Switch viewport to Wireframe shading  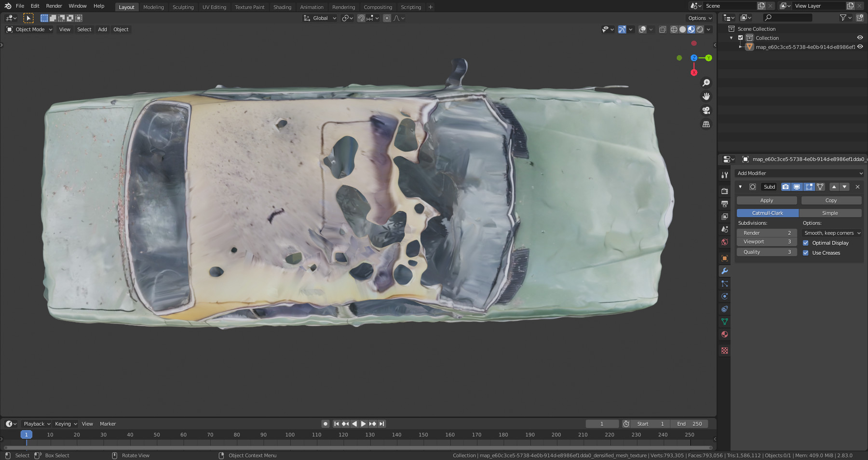(x=674, y=29)
